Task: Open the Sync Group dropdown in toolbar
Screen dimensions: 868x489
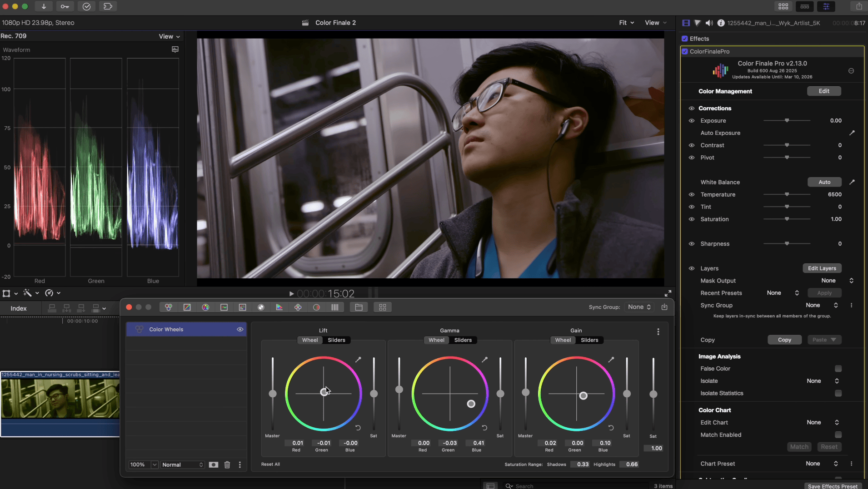Action: tap(639, 307)
